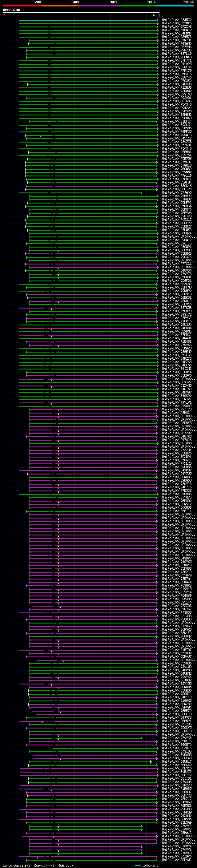This screenshot has width=197, height=868.
Task: Select label UniRef100_O04204
Action: (176, 108)
